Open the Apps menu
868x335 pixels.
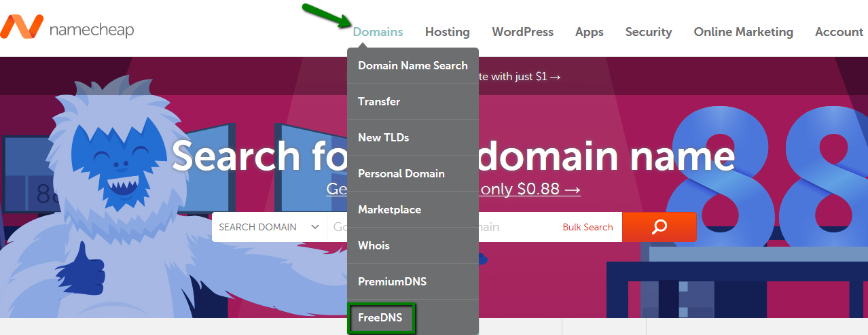(590, 32)
